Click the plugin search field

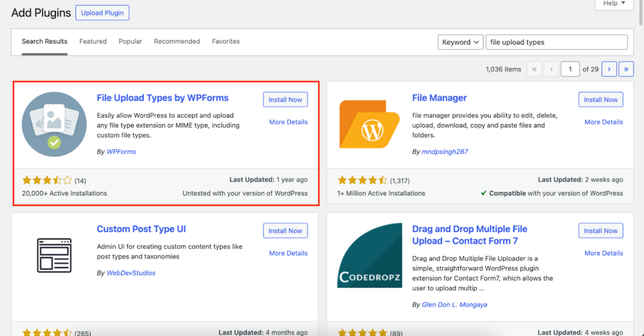coord(557,42)
